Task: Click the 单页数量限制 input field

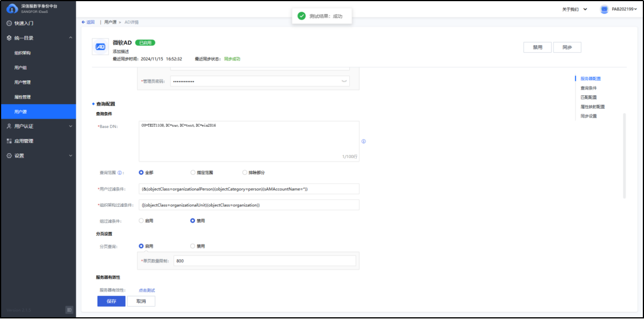Action: click(265, 261)
